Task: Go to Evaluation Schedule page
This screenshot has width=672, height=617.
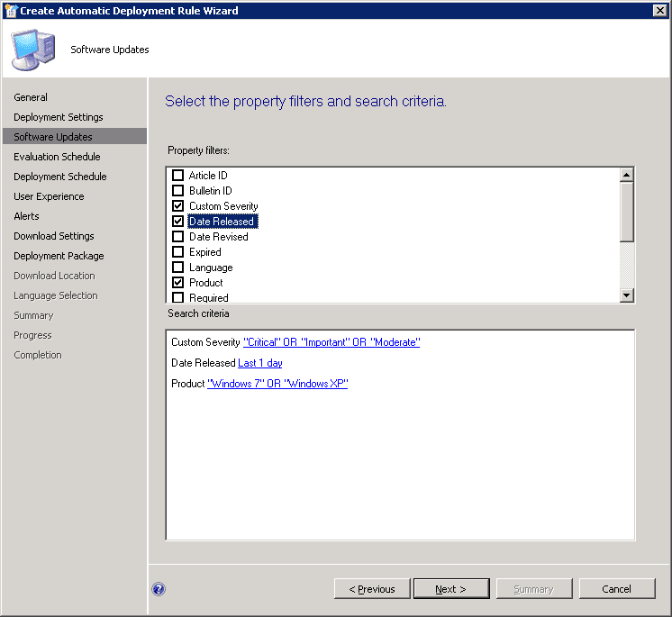Action: coord(57,157)
